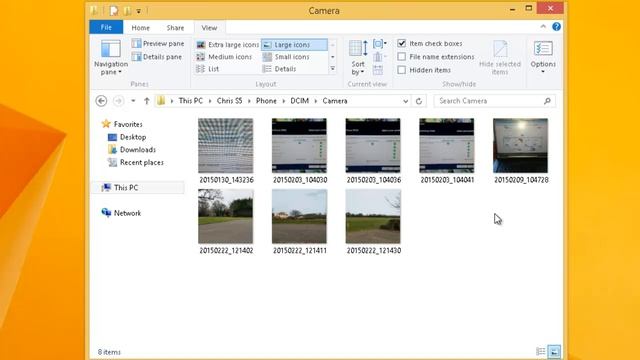Expand the address bar history dropdown
Viewport: 640px width, 360px height.
pos(405,101)
